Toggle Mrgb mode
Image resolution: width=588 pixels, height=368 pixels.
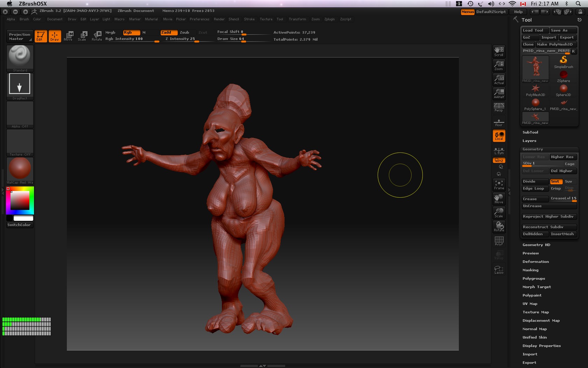pyautogui.click(x=113, y=32)
